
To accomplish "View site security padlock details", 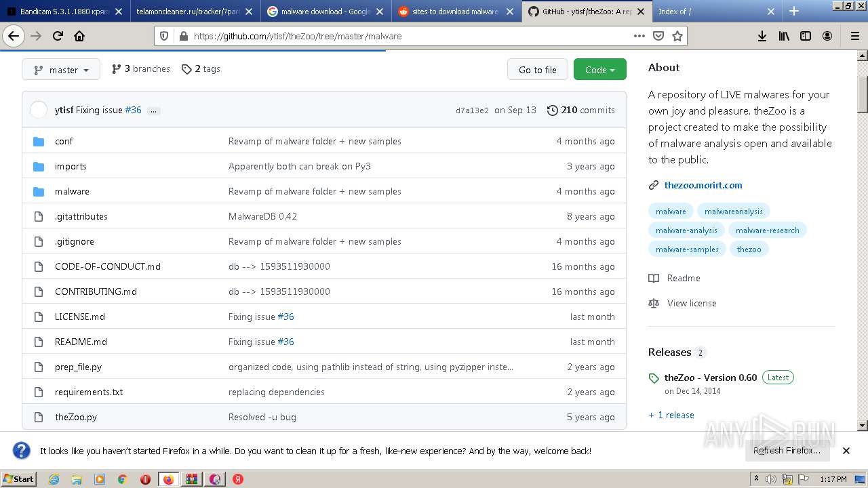I will coord(182,36).
